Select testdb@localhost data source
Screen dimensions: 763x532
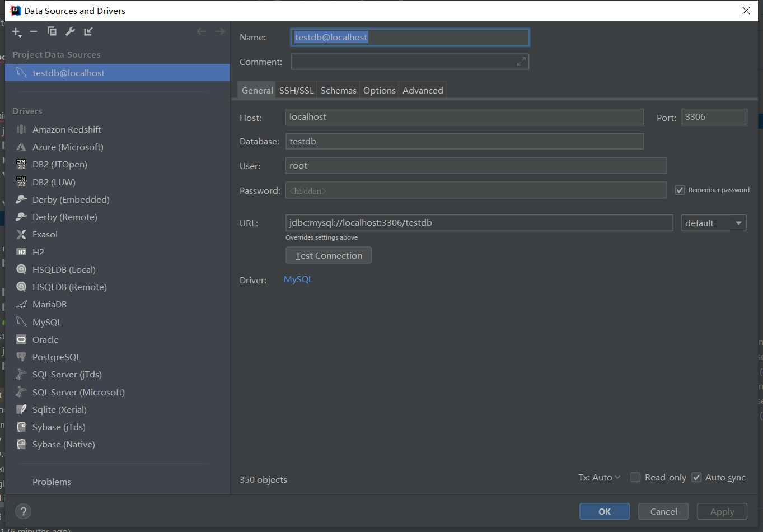click(118, 73)
